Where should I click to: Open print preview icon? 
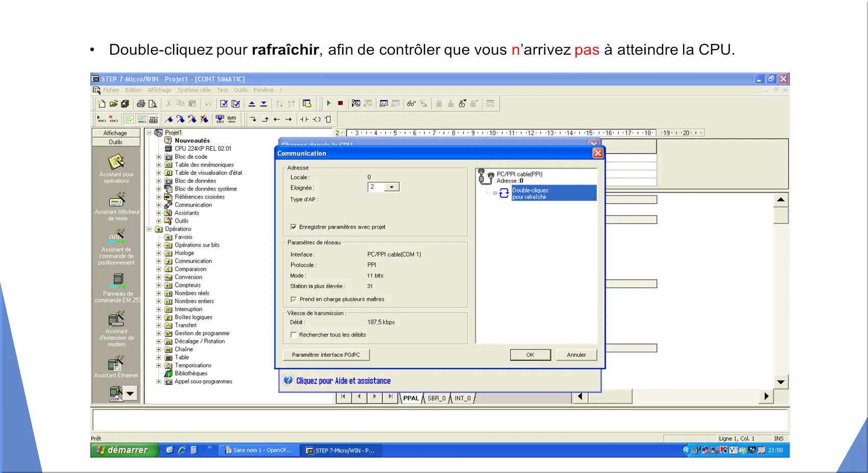click(x=152, y=104)
